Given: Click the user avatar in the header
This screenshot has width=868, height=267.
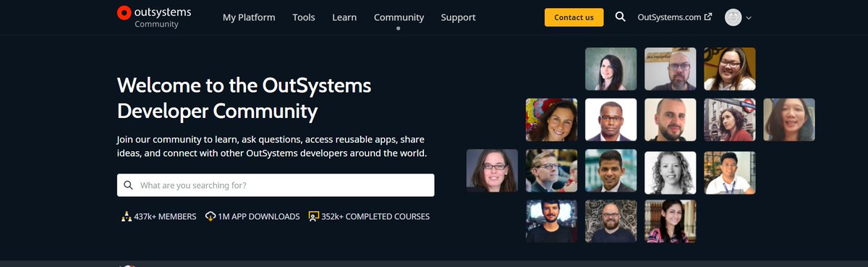Looking at the screenshot, I should pos(733,17).
